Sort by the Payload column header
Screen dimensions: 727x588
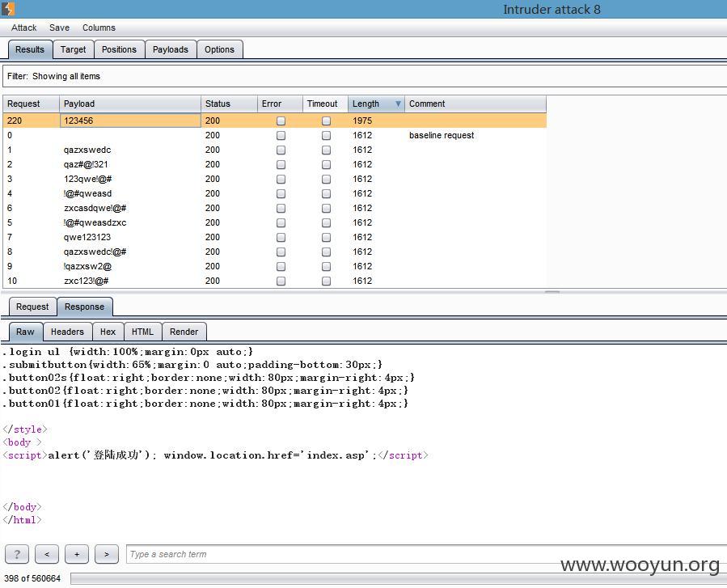click(130, 104)
